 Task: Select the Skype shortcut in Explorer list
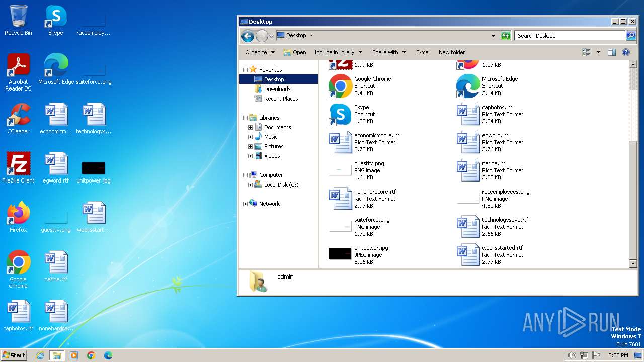click(x=352, y=114)
